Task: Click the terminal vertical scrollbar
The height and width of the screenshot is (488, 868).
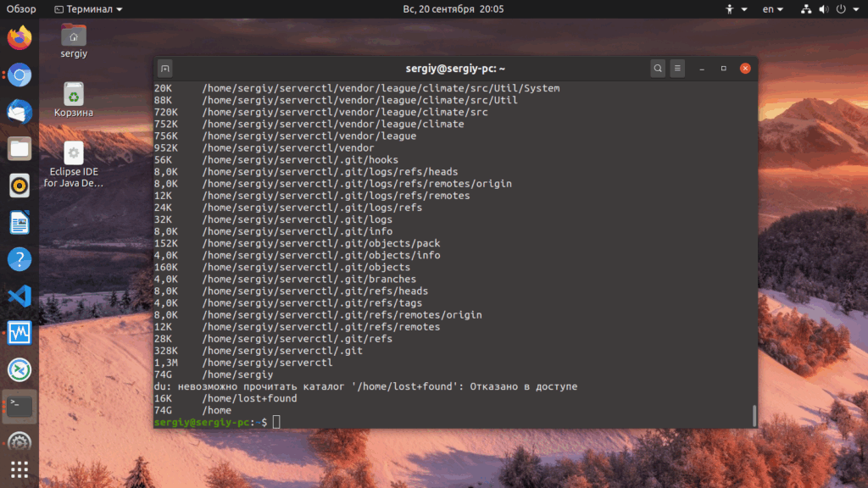Action: pyautogui.click(x=754, y=415)
